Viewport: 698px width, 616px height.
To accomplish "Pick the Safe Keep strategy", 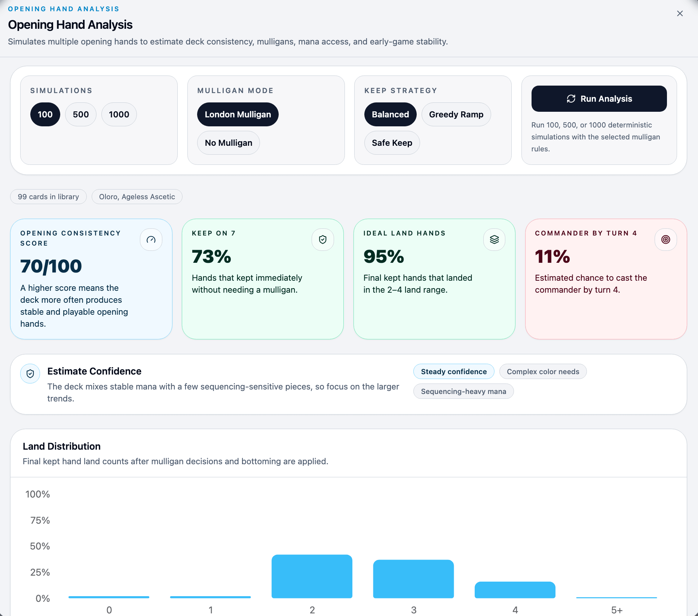I will click(392, 143).
